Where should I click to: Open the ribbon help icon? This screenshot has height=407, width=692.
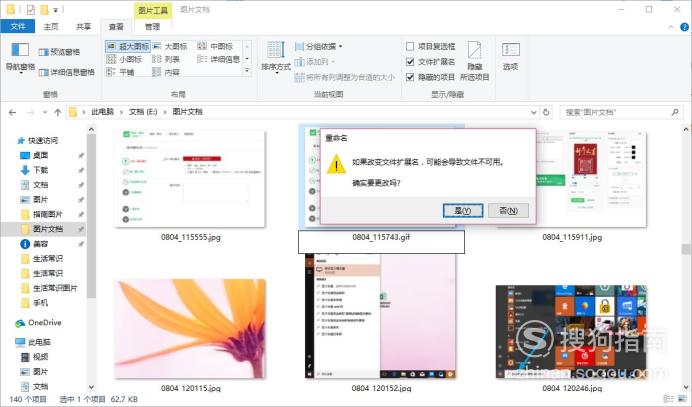click(x=684, y=27)
